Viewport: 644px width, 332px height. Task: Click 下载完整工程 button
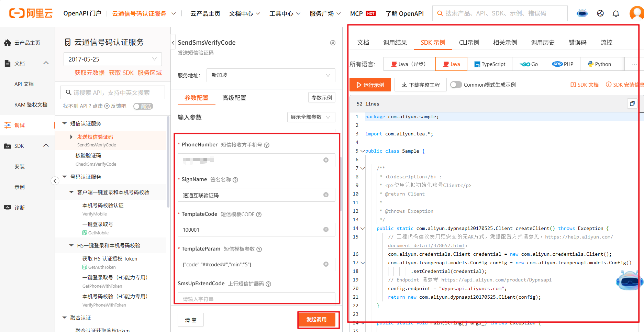pos(421,85)
